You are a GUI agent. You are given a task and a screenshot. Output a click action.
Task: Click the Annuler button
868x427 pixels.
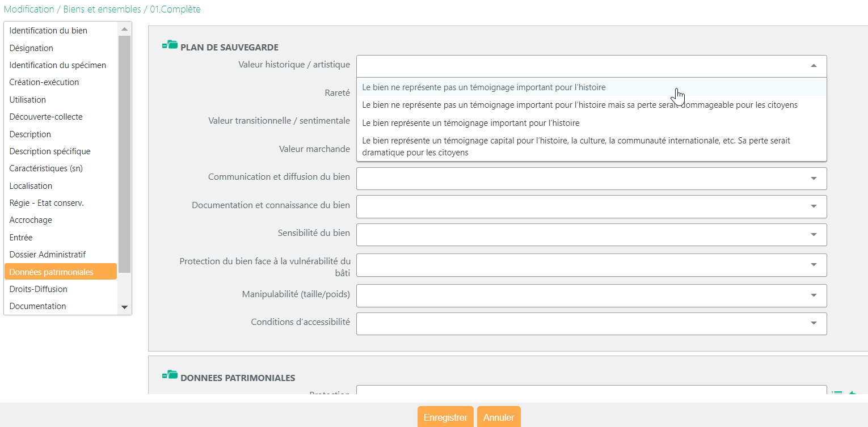pos(498,417)
